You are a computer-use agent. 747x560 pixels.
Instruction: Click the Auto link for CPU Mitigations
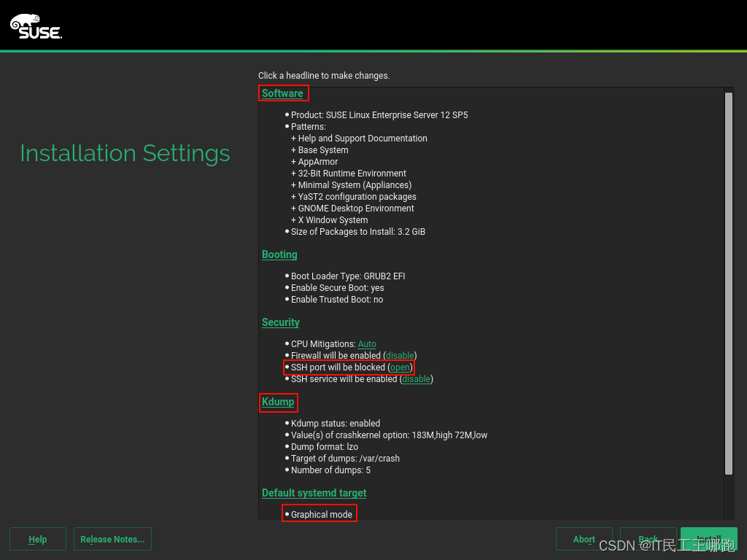367,343
